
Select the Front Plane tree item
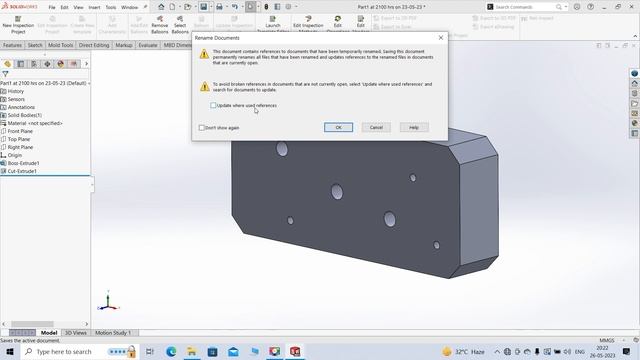pos(20,131)
